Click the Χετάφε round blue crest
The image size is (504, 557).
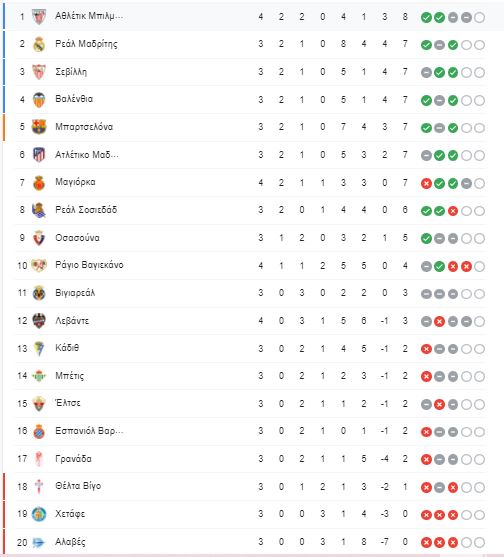[x=39, y=514]
